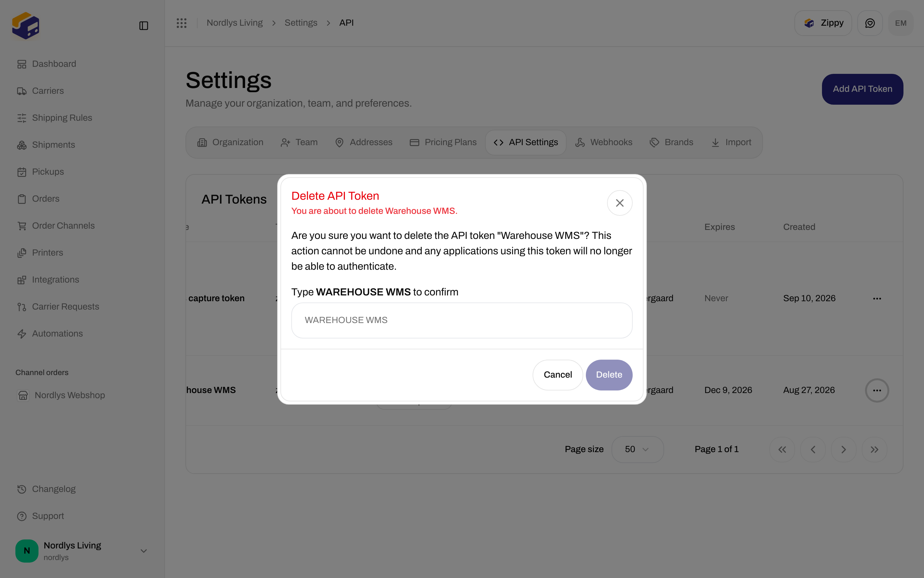Click the Dashboard sidebar icon

22,64
